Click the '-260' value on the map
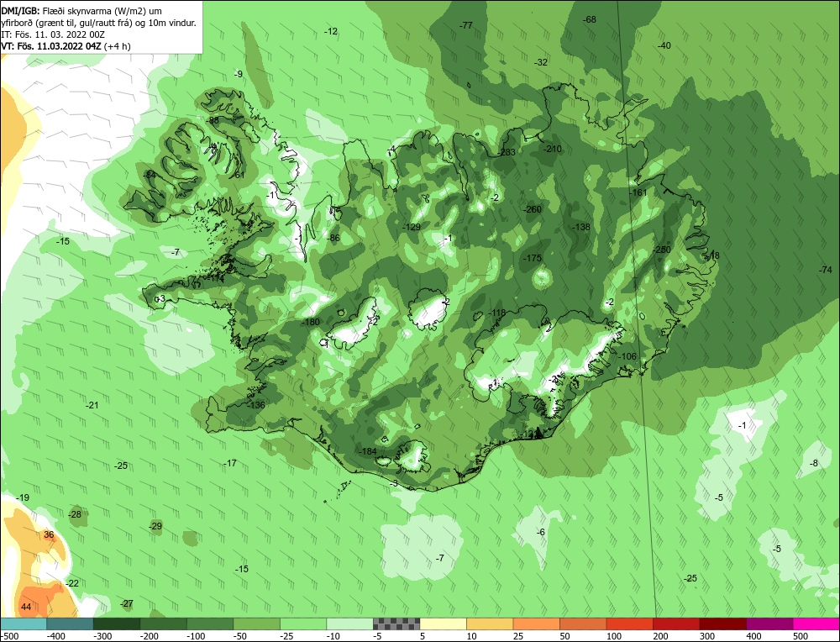 click(533, 209)
